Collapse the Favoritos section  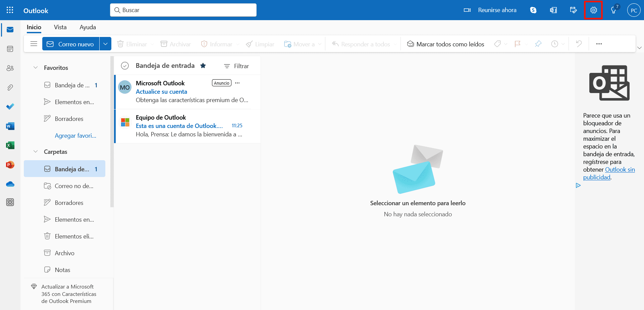pyautogui.click(x=36, y=68)
